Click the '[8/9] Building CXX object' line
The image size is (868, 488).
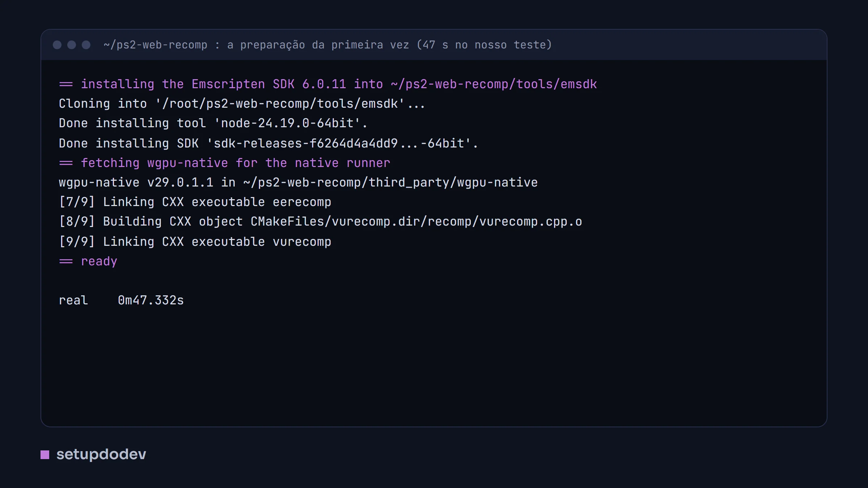click(320, 222)
